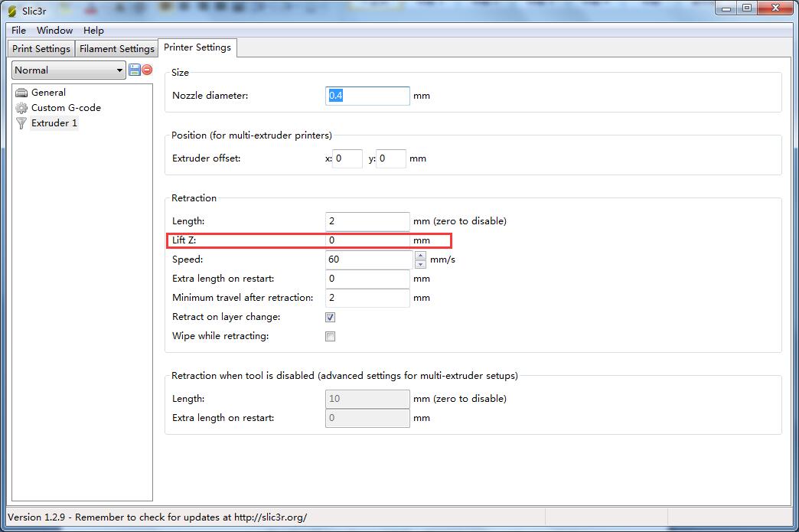Click the Version 1.2.9 status bar text
The height and width of the screenshot is (532, 799).
click(158, 517)
